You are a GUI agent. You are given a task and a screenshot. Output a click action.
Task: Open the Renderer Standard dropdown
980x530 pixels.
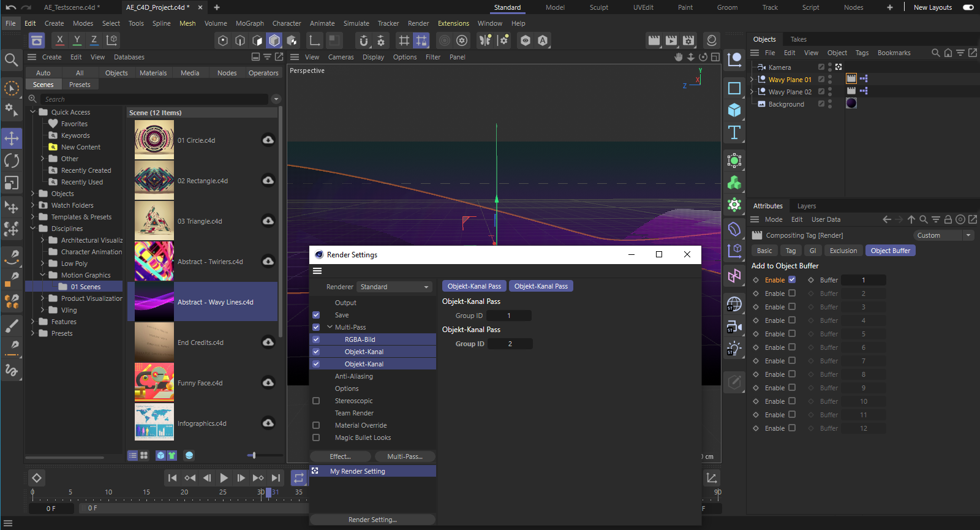point(394,287)
